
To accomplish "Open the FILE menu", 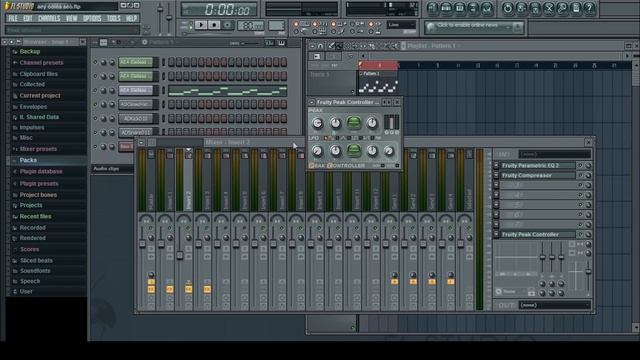I will point(13,19).
